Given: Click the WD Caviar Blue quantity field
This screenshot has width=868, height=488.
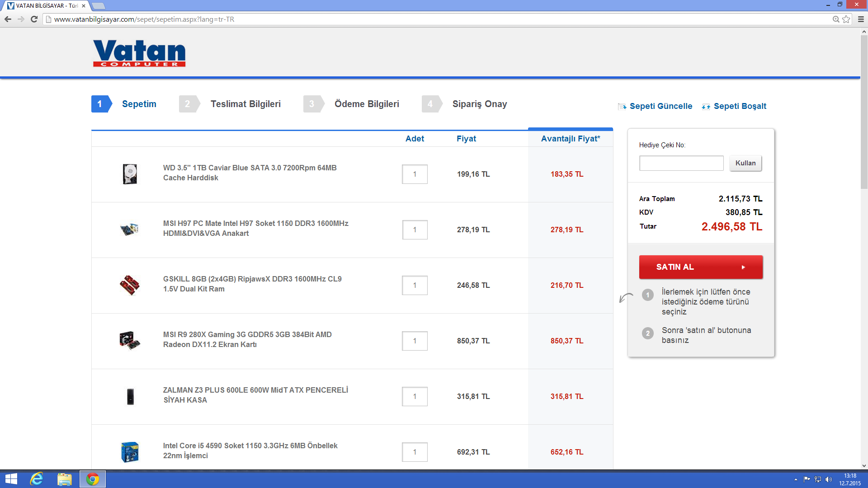Looking at the screenshot, I should click(x=415, y=174).
